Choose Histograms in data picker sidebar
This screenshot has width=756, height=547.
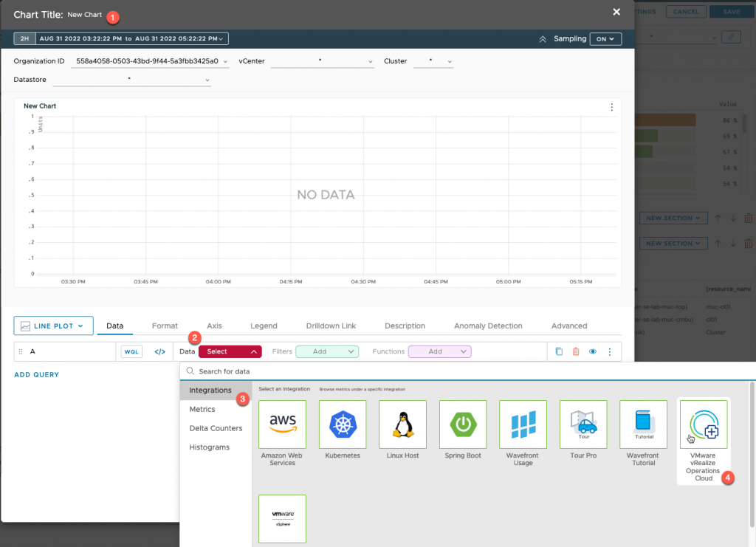(x=216, y=447)
